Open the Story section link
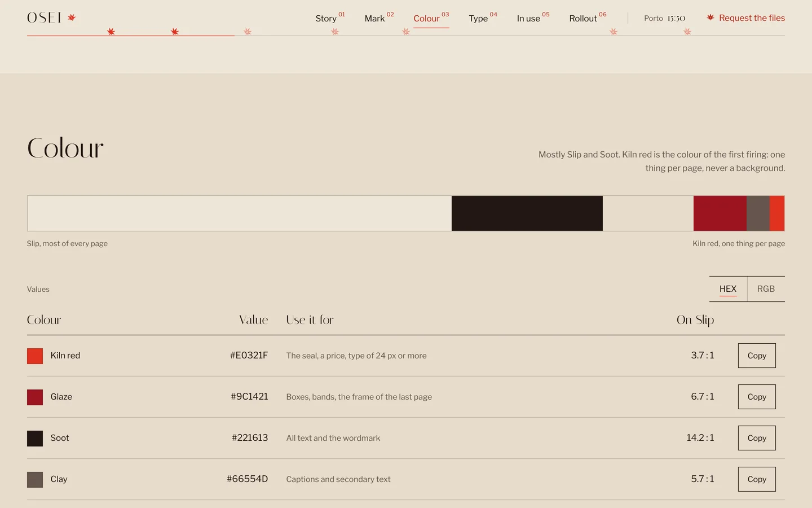The width and height of the screenshot is (812, 508). click(330, 18)
